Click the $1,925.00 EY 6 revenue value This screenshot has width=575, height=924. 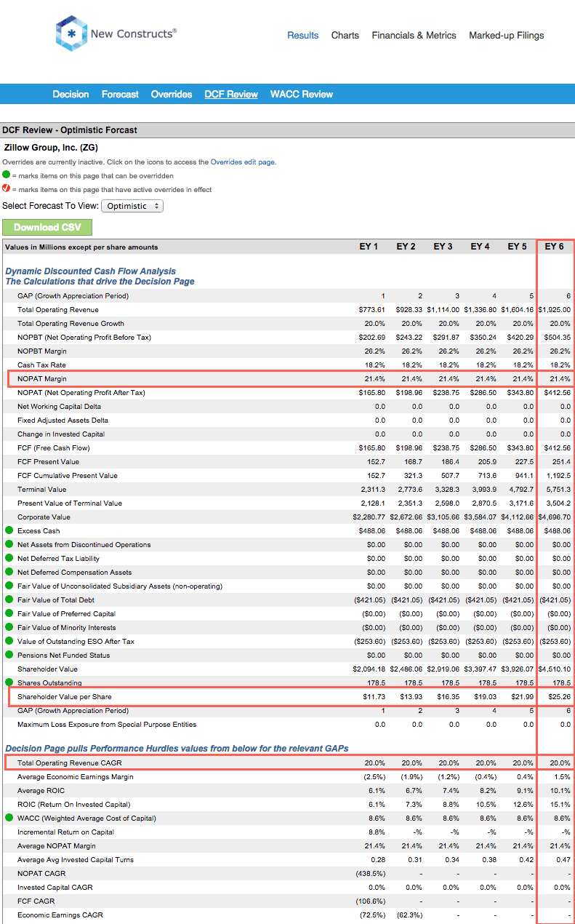coord(555,309)
